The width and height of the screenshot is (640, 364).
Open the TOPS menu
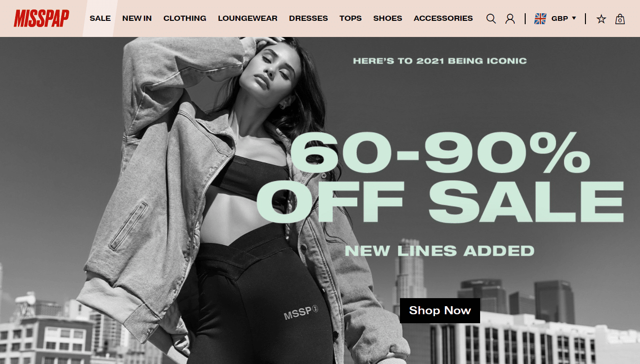pos(351,18)
